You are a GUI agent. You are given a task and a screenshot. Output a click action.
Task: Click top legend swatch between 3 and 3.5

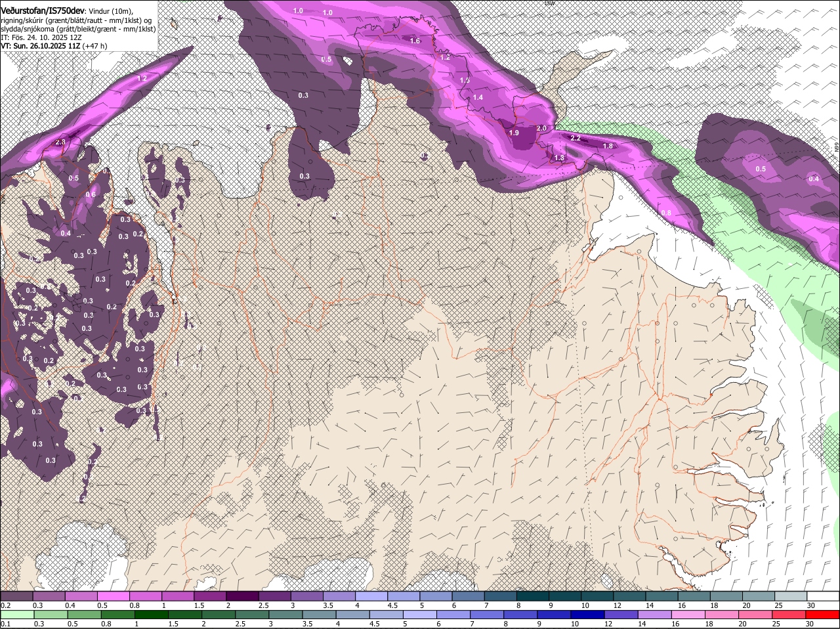[306, 596]
